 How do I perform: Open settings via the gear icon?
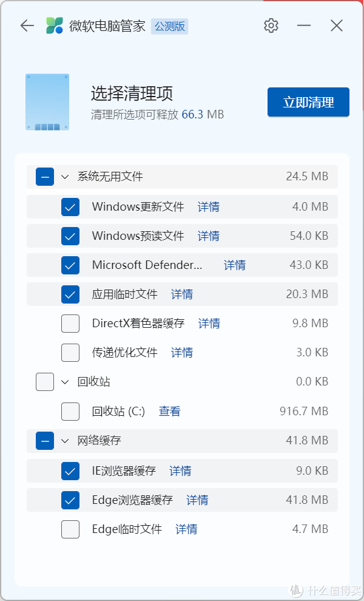point(271,25)
